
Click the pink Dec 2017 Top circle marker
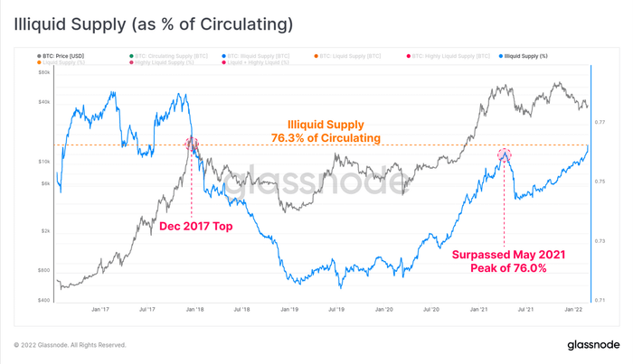(x=192, y=144)
